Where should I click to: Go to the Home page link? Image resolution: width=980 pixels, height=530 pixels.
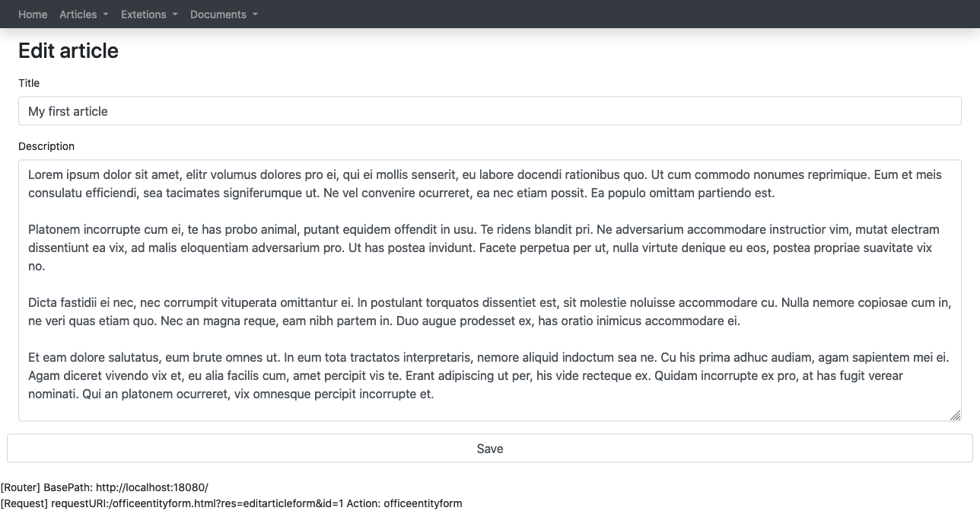pos(33,14)
